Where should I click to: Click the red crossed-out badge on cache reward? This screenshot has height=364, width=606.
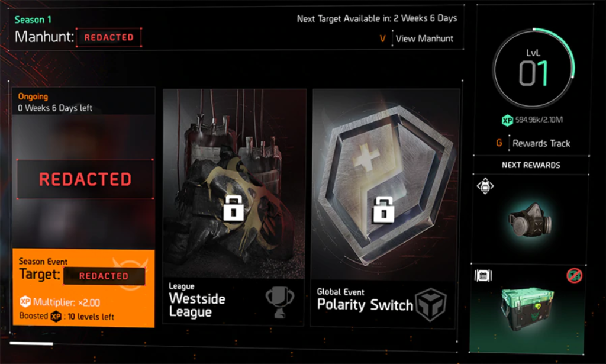tap(574, 275)
